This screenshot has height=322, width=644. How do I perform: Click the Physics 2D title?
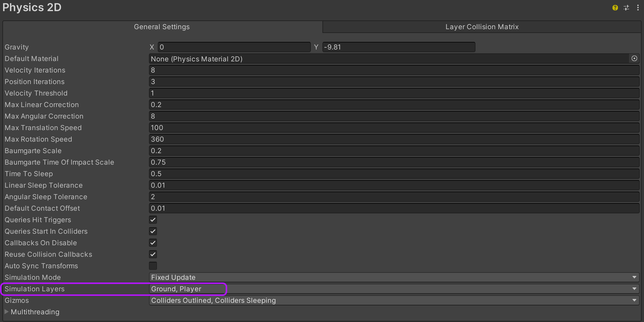click(32, 8)
